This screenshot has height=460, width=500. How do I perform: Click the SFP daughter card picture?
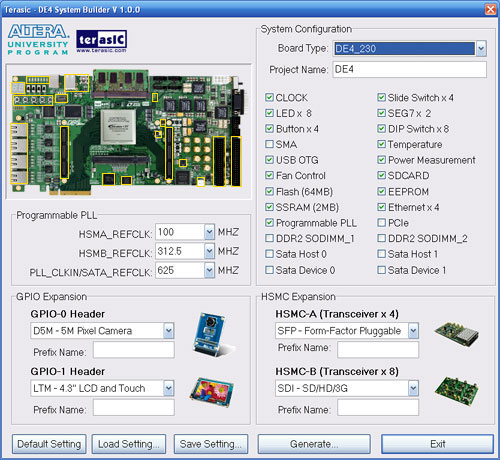pos(456,334)
